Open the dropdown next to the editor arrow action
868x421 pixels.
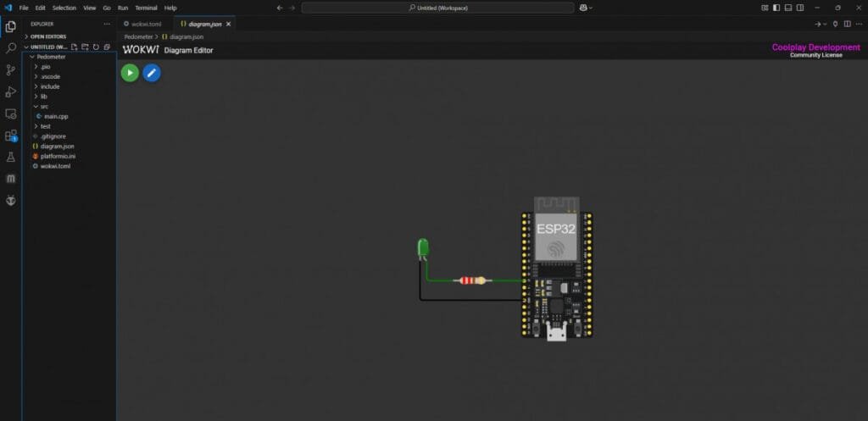click(825, 24)
